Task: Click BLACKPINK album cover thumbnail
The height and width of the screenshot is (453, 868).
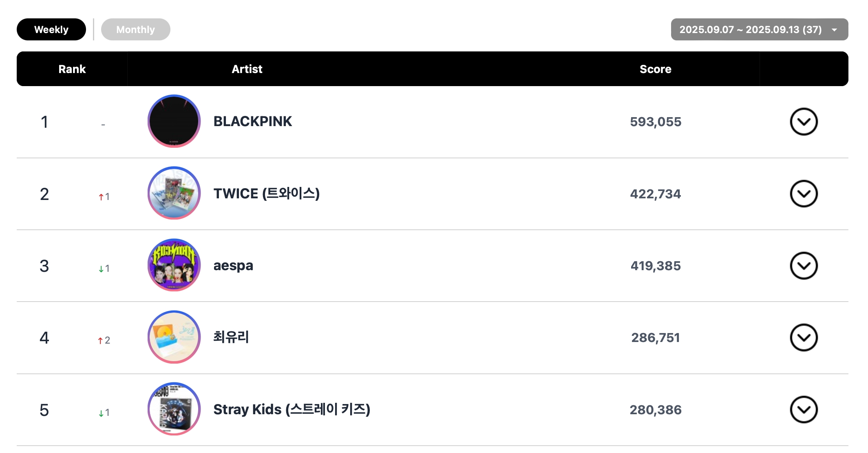Action: pyautogui.click(x=174, y=121)
